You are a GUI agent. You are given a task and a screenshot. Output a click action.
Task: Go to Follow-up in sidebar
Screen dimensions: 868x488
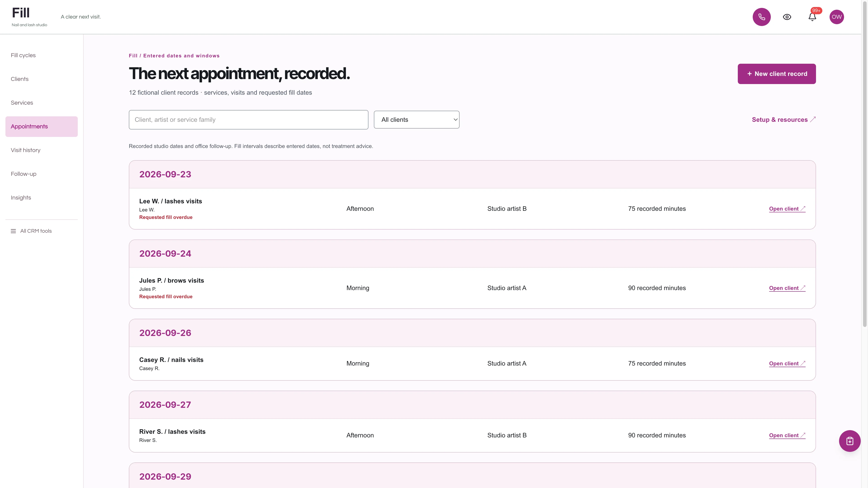pyautogui.click(x=41, y=174)
